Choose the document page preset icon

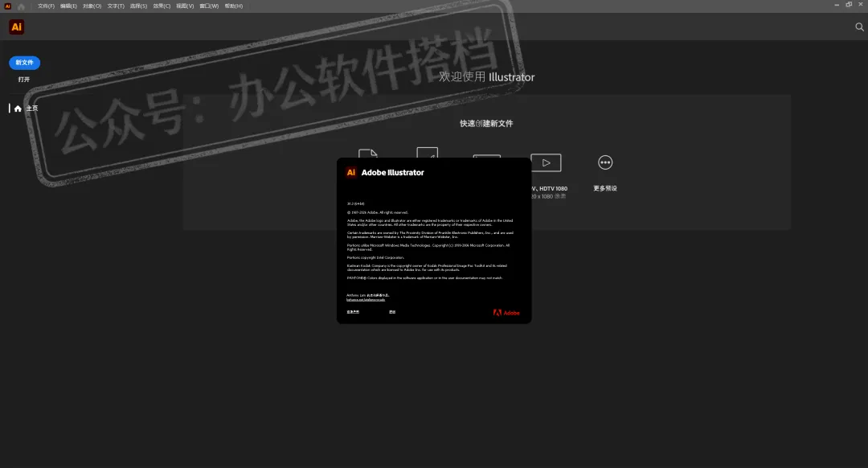(368, 154)
